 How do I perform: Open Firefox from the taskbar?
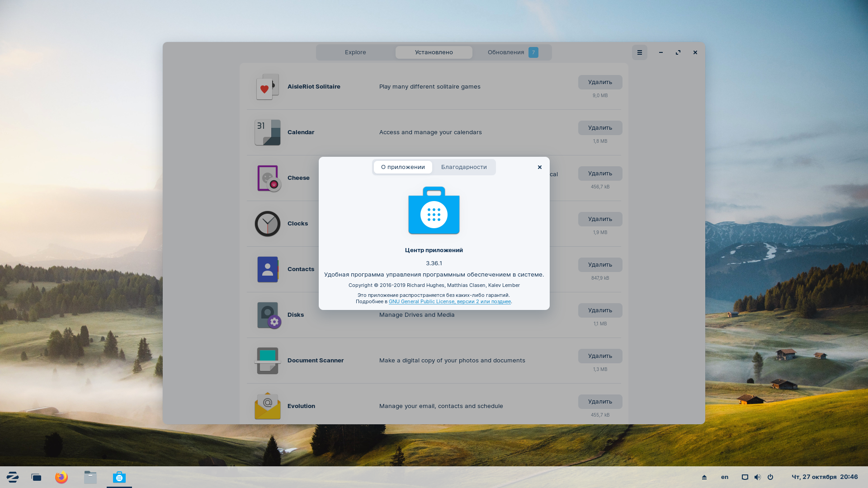61,477
